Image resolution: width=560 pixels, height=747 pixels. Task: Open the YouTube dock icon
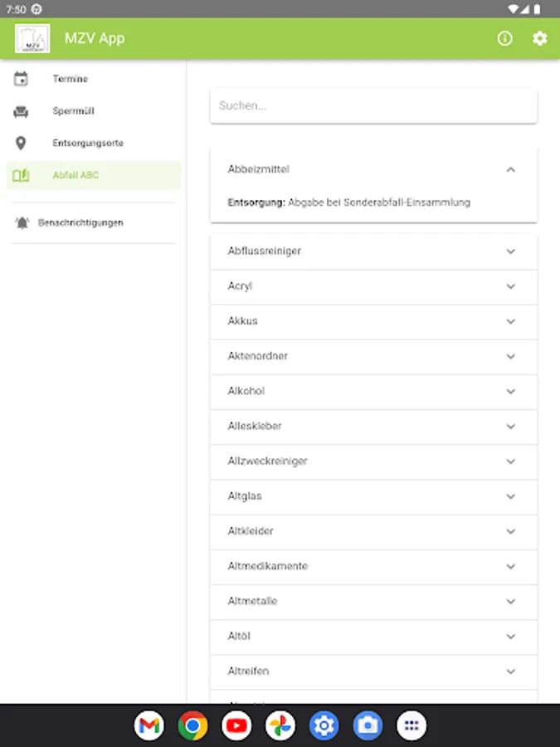tap(236, 726)
